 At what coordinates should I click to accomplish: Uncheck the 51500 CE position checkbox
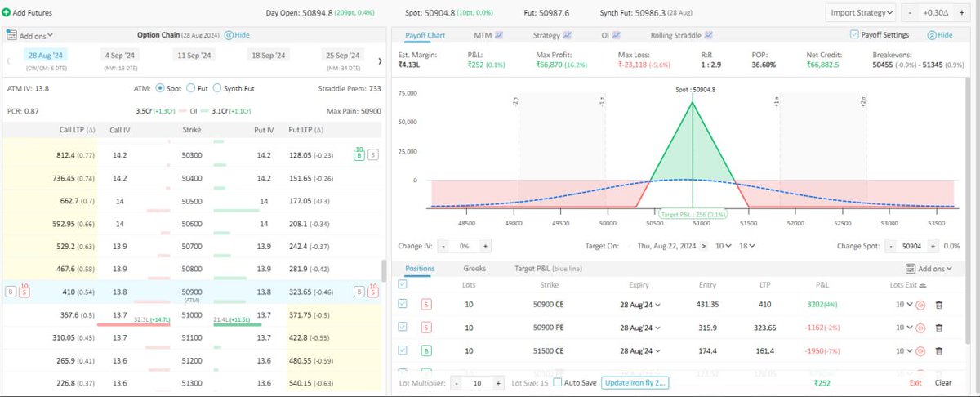pyautogui.click(x=401, y=350)
